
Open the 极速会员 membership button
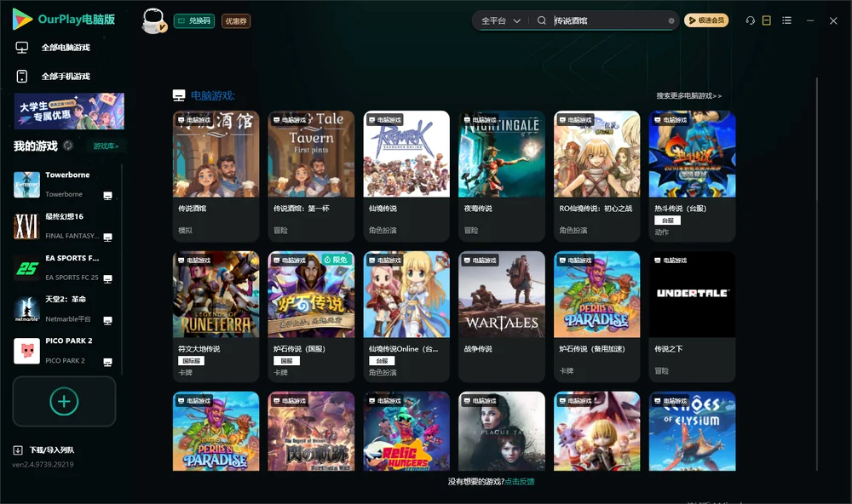(x=705, y=20)
